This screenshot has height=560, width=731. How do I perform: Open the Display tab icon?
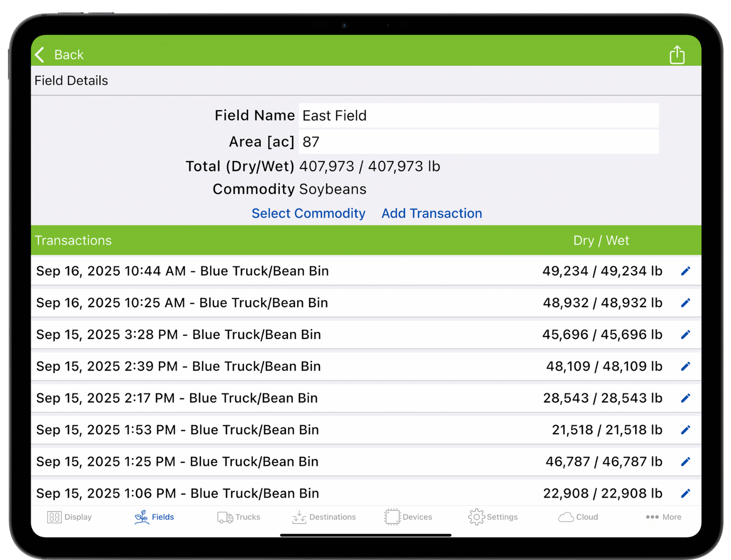point(54,517)
